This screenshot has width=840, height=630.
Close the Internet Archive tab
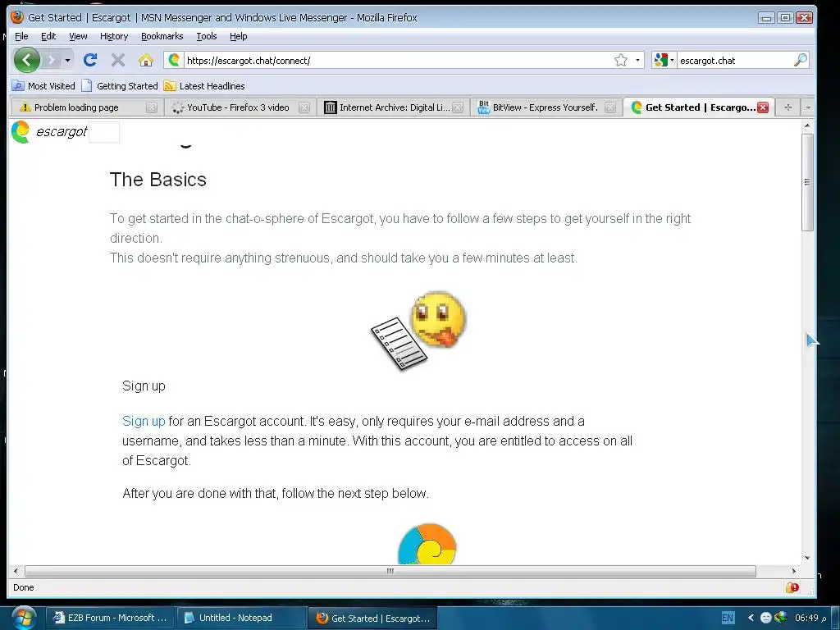[x=458, y=107]
